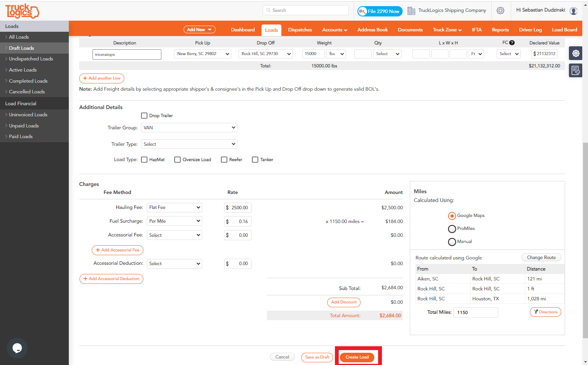Screen dimensions: 588x365
Task: Click the company building icon
Action: [411, 11]
